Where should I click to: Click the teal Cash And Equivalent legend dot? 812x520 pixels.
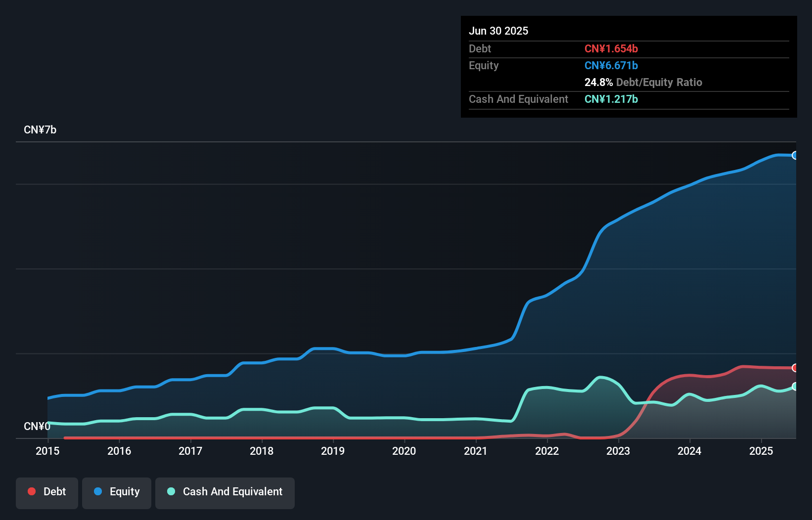point(171,492)
